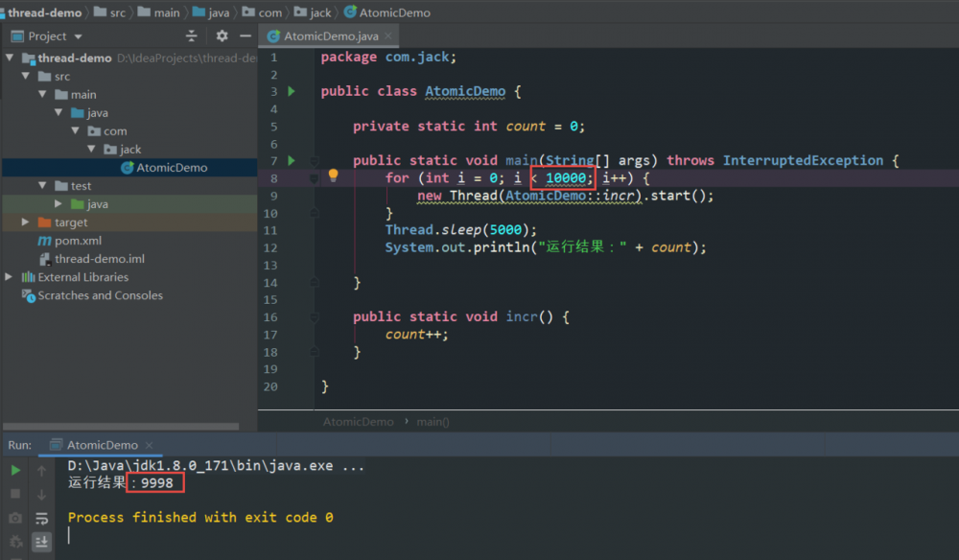959x560 pixels.
Task: Click the run gutter arrow beside main method
Action: (292, 160)
